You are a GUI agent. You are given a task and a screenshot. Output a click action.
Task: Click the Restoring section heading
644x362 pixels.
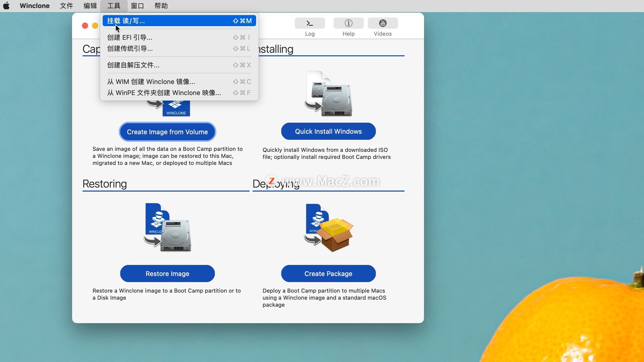point(105,184)
